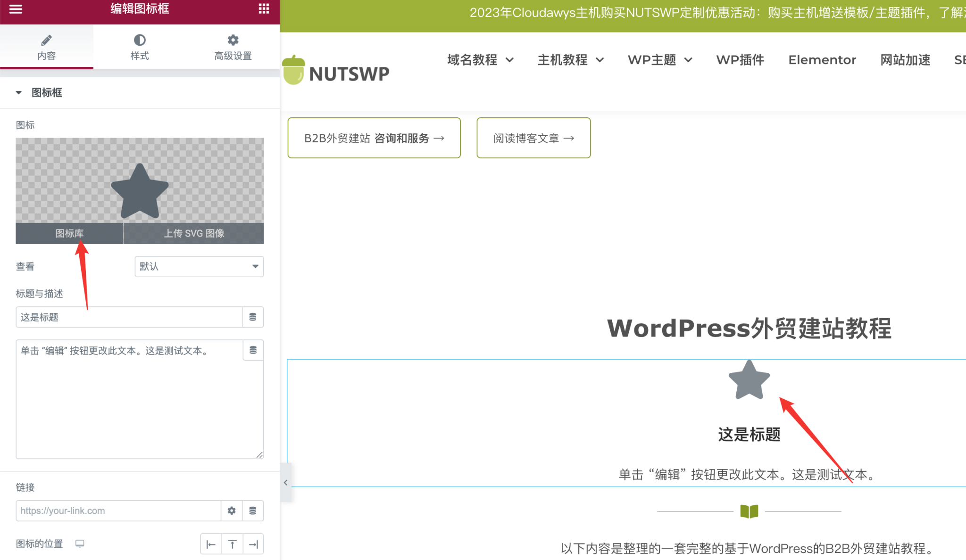Click dynamic tags icon on the link field

point(253,511)
